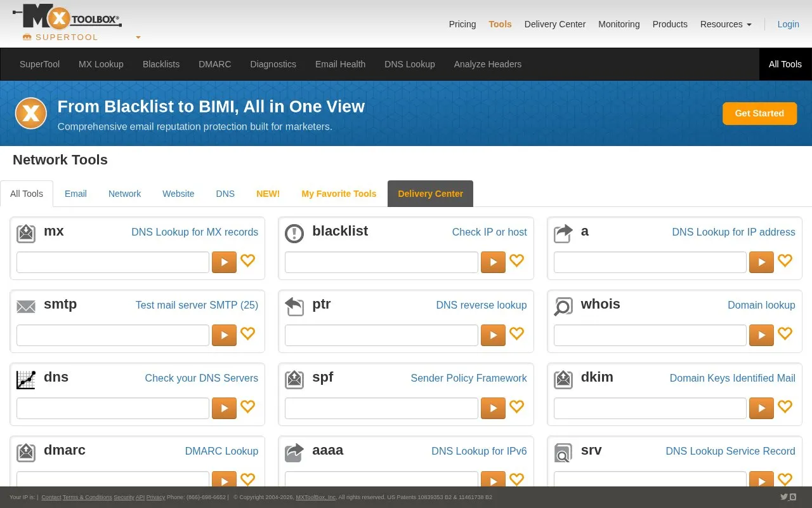The height and width of the screenshot is (508, 812).
Task: Open Blacklists in the black navbar
Action: coord(161,64)
